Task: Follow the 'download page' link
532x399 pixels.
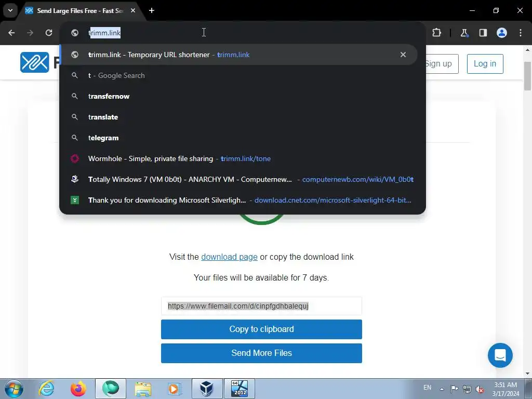Action: (x=229, y=257)
